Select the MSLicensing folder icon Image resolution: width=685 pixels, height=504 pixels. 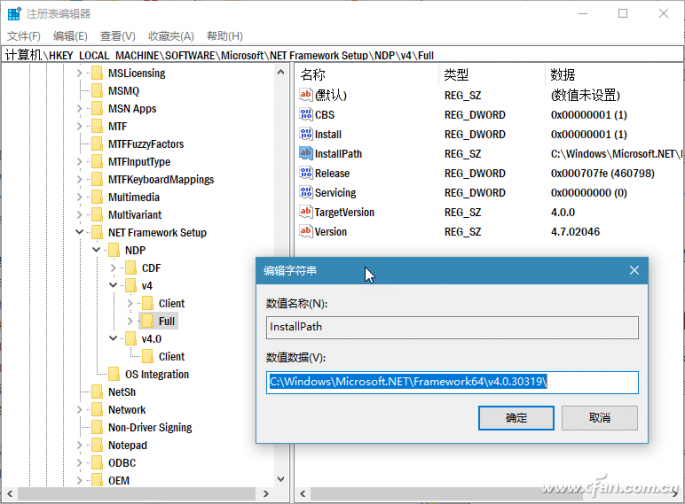click(97, 73)
